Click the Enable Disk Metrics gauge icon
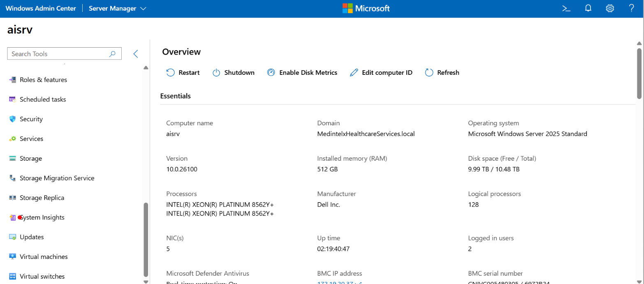644x284 pixels. coord(271,73)
